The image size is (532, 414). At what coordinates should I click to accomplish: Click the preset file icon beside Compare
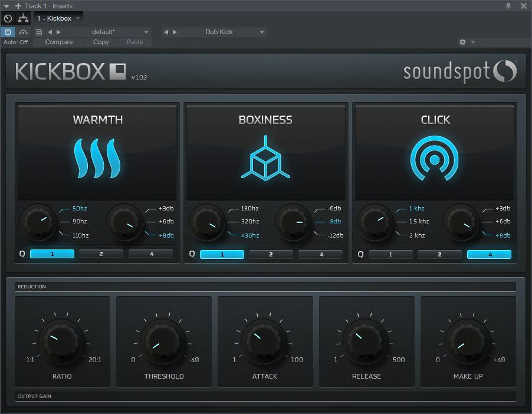39,32
